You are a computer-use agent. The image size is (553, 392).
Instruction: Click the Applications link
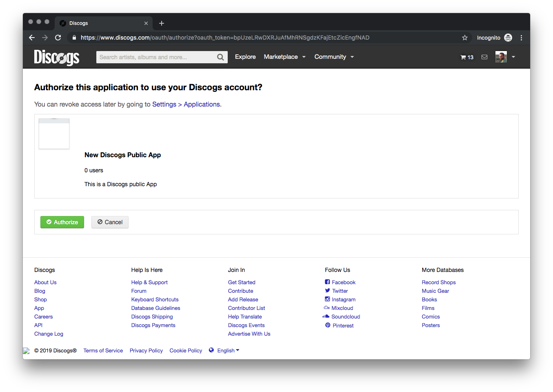[x=202, y=104]
